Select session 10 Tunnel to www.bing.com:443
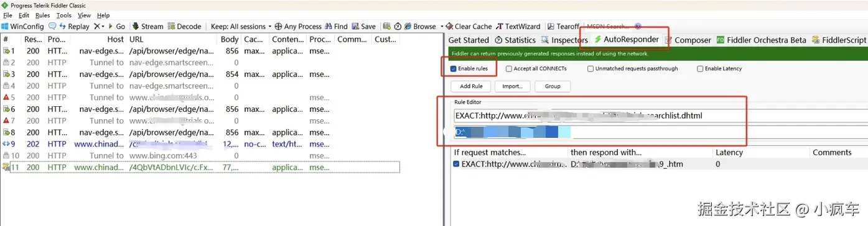This screenshot has width=868, height=226. (200, 155)
